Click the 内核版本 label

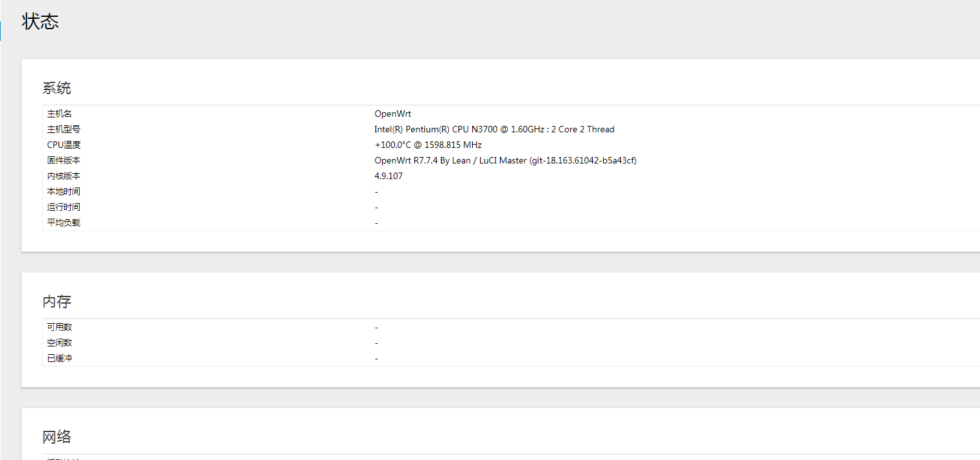coord(64,176)
